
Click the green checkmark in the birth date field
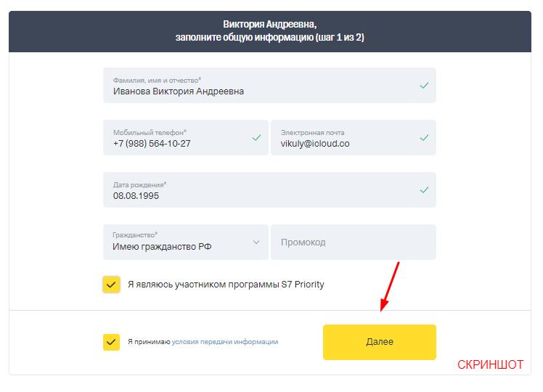[424, 189]
